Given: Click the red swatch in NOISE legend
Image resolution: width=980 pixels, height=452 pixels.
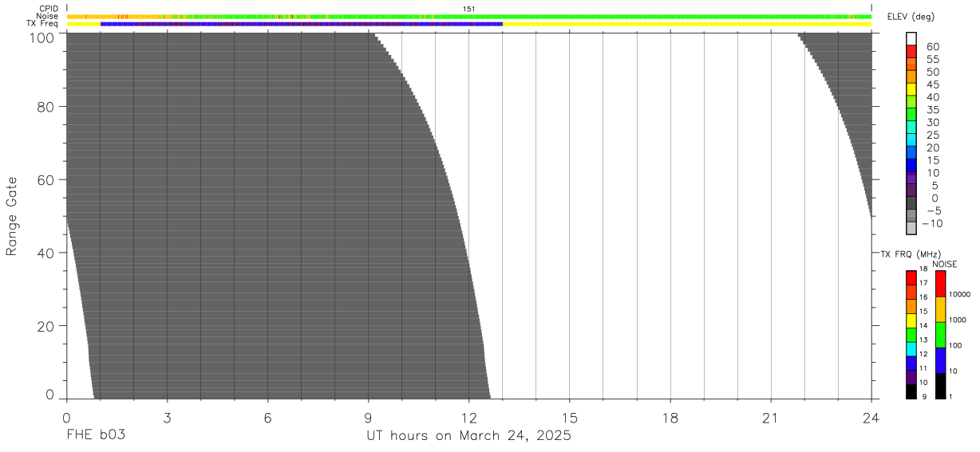Looking at the screenshot, I should pyautogui.click(x=940, y=284).
